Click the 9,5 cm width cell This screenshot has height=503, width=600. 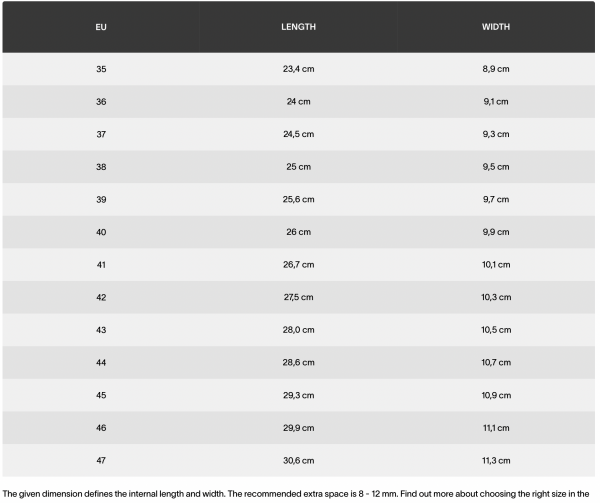(496, 167)
